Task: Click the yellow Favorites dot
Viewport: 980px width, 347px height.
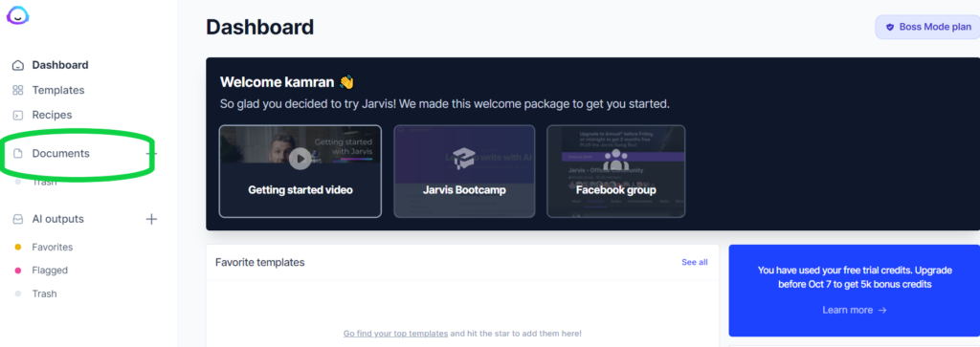Action: click(x=18, y=248)
